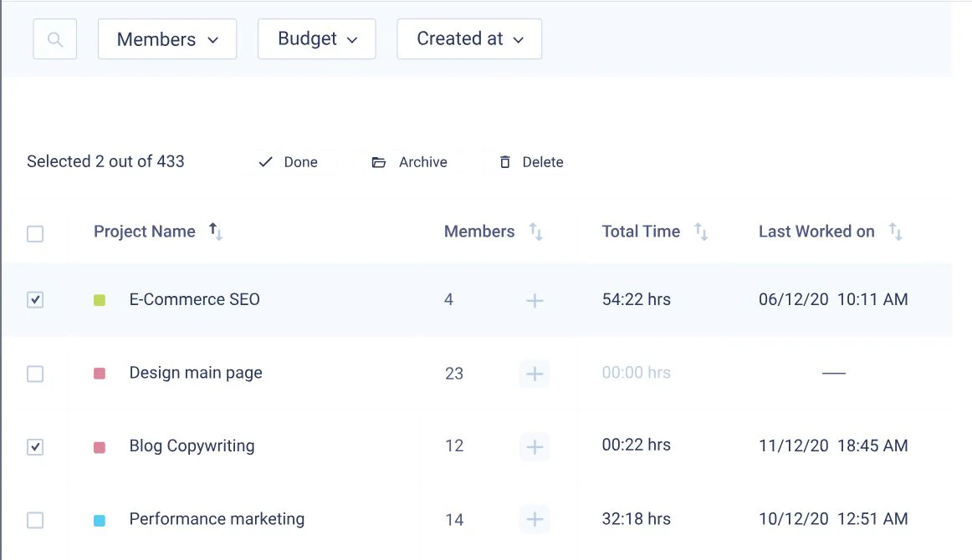Add member to E-Commerce SEO project

tap(535, 300)
